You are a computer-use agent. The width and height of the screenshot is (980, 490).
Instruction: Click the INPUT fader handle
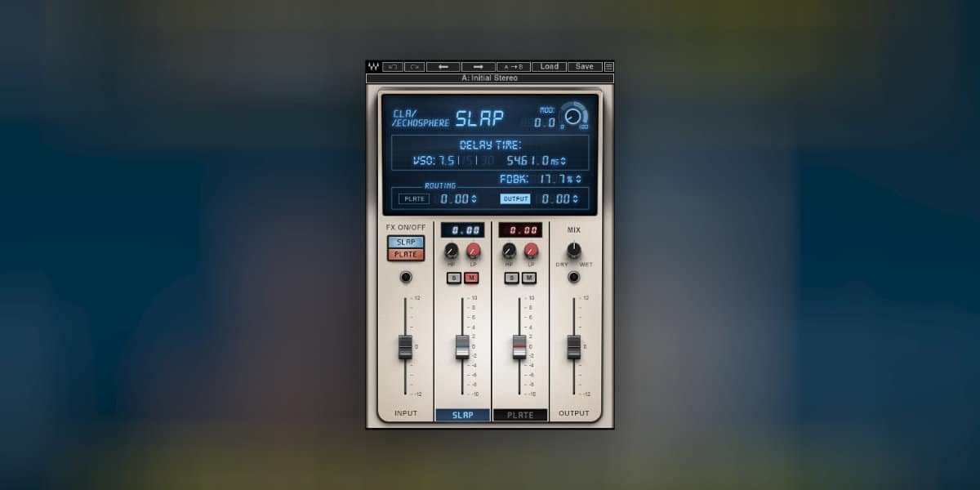click(405, 347)
